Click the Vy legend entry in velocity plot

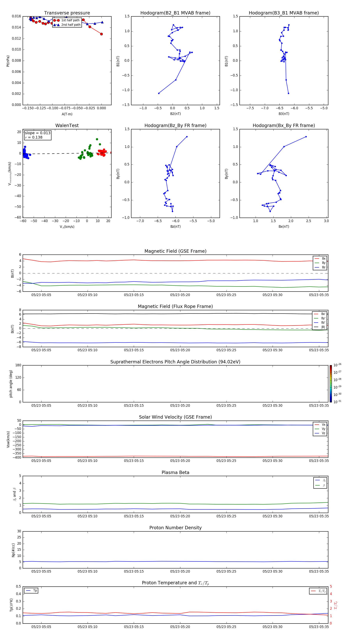pos(320,429)
